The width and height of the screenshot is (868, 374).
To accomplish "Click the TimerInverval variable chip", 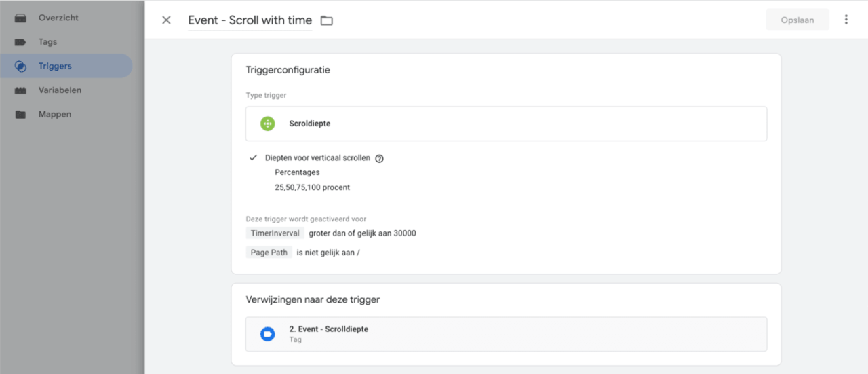I will click(x=275, y=233).
